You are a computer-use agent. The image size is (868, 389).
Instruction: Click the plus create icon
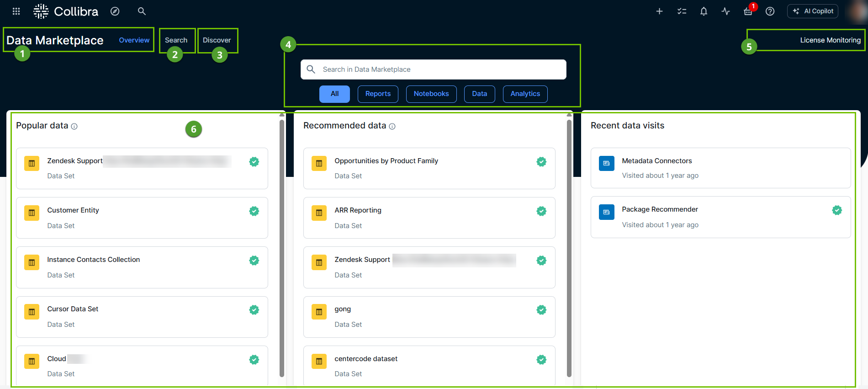(x=659, y=11)
